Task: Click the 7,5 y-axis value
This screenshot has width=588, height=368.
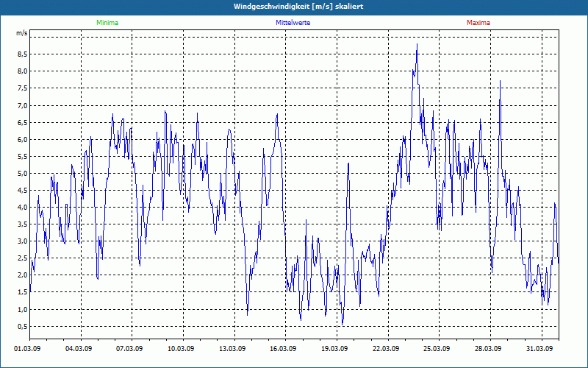Action: 23,88
